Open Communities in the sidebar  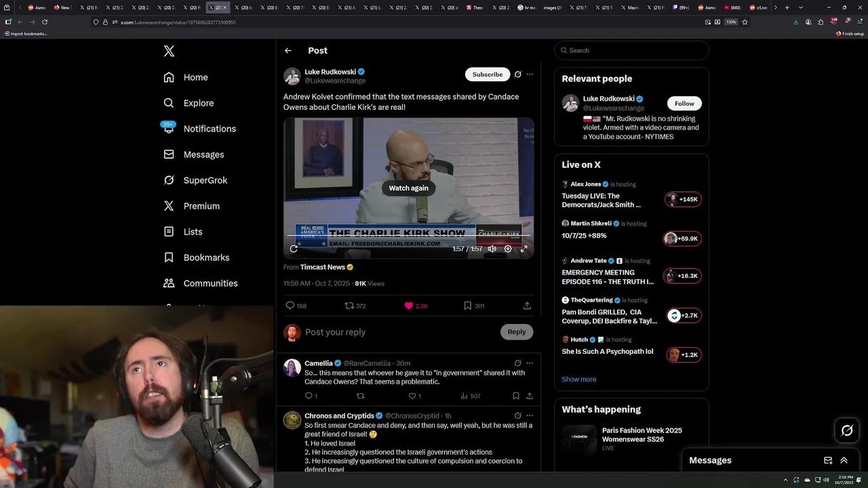coord(201,283)
